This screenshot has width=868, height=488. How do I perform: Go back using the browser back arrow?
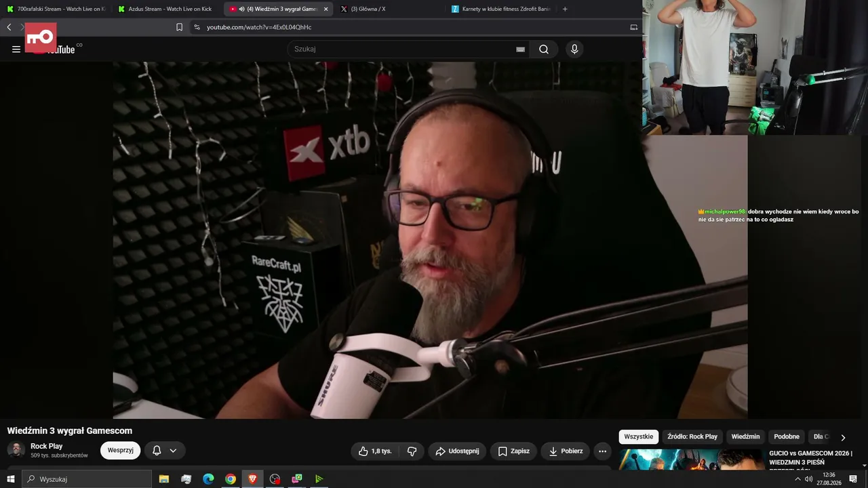point(9,27)
